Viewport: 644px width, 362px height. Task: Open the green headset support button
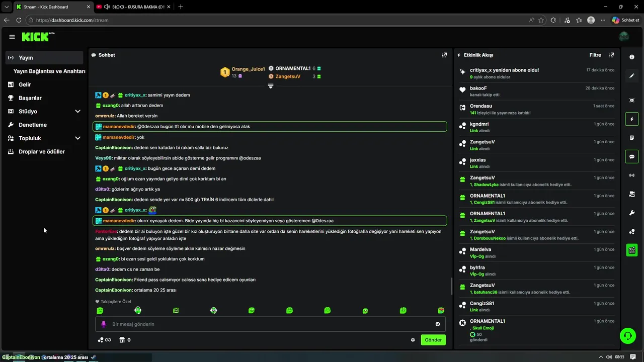(x=627, y=336)
